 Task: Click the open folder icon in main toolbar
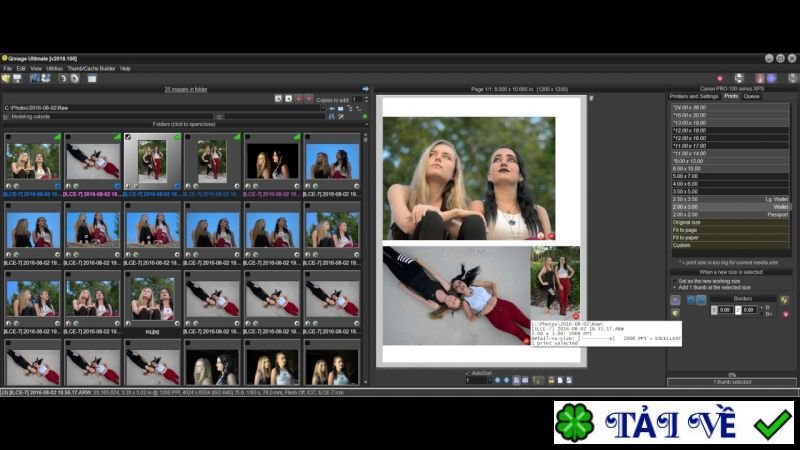6,78
